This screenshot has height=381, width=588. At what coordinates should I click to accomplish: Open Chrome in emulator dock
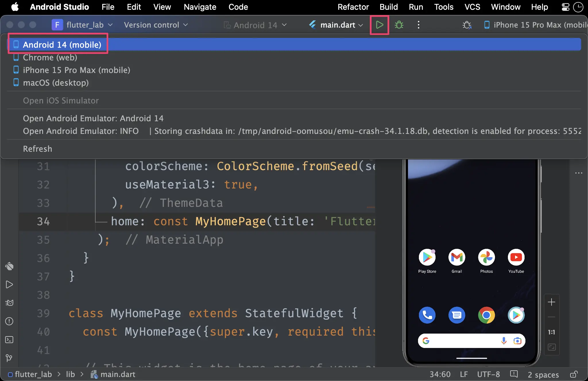pos(486,315)
